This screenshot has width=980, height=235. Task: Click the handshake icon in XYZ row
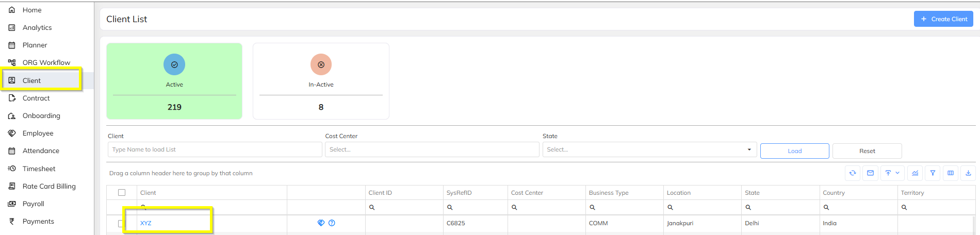tap(321, 223)
